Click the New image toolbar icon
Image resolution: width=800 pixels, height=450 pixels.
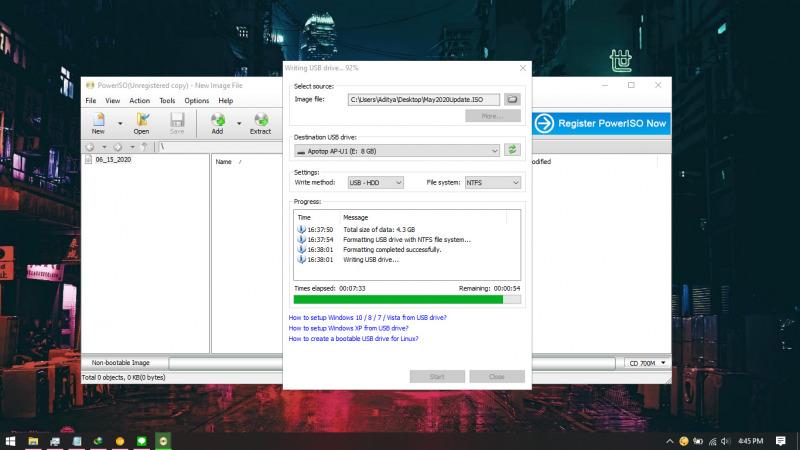point(98,123)
